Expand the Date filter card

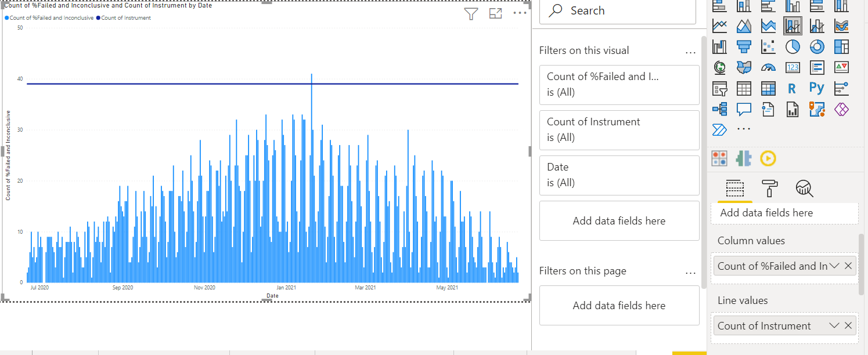620,175
